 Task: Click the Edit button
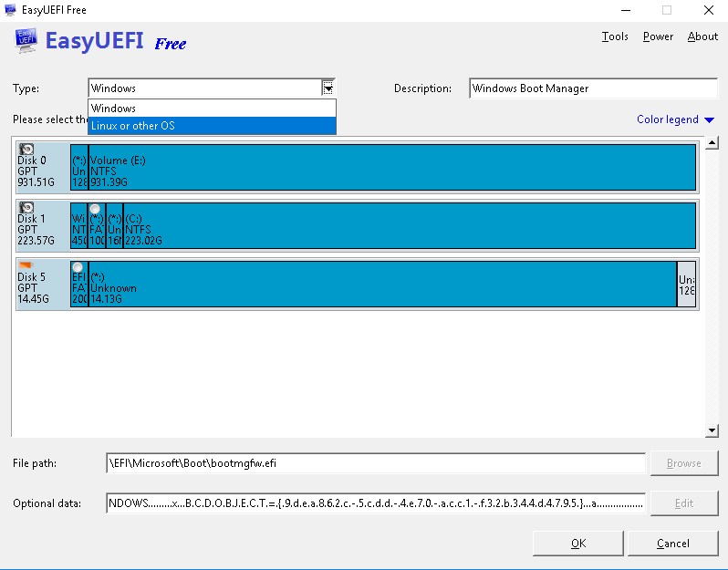tap(684, 503)
